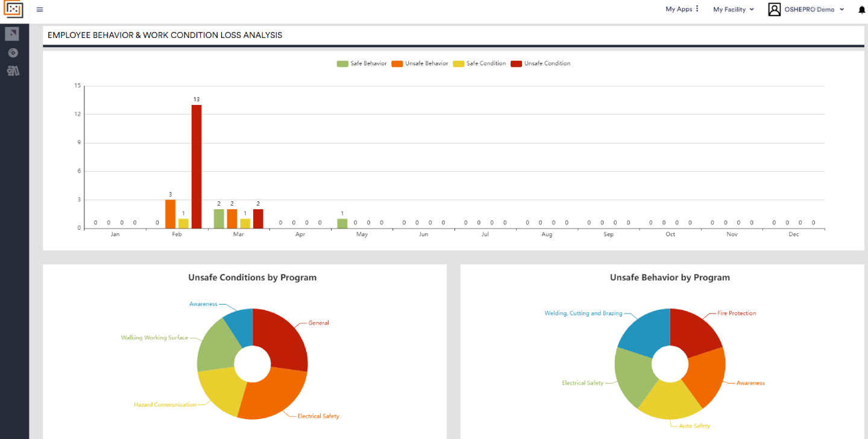Click the 'Hazard Communication' label
This screenshot has height=439, width=868.
click(165, 405)
